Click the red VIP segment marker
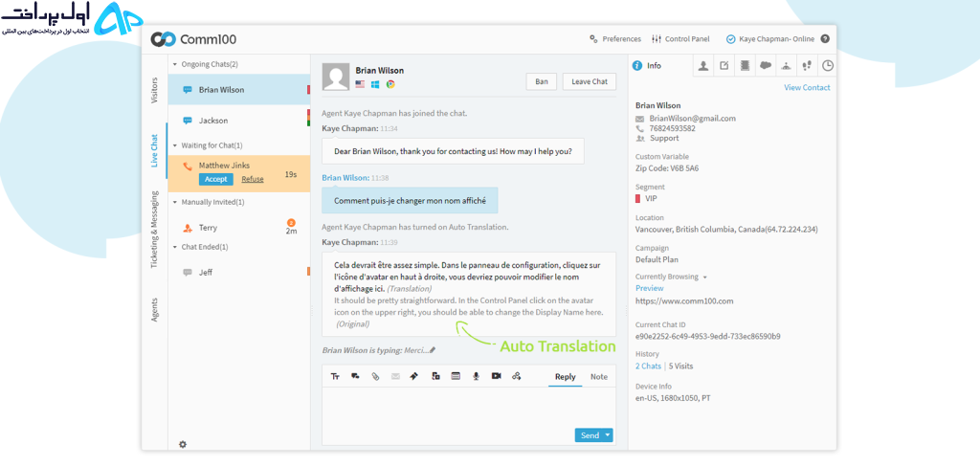The image size is (980, 466). click(x=638, y=198)
